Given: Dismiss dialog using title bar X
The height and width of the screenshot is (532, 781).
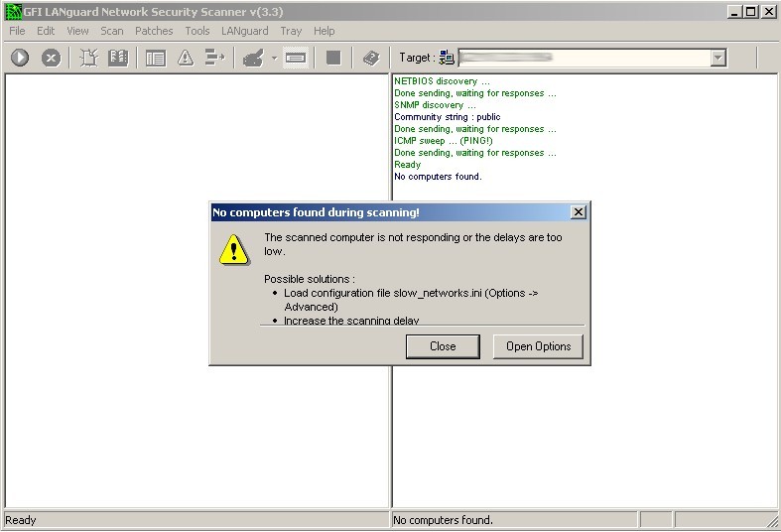Looking at the screenshot, I should (x=578, y=212).
